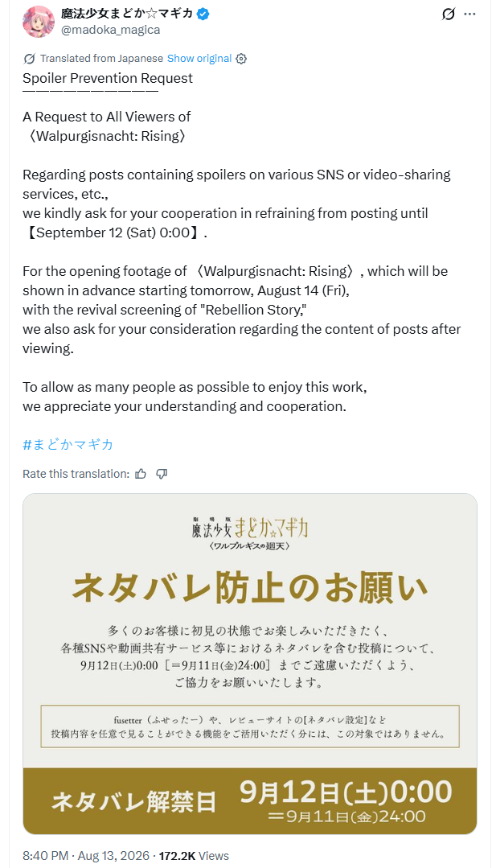
Task: Click the 'Translated from Japanese' label
Action: pyautogui.click(x=102, y=58)
